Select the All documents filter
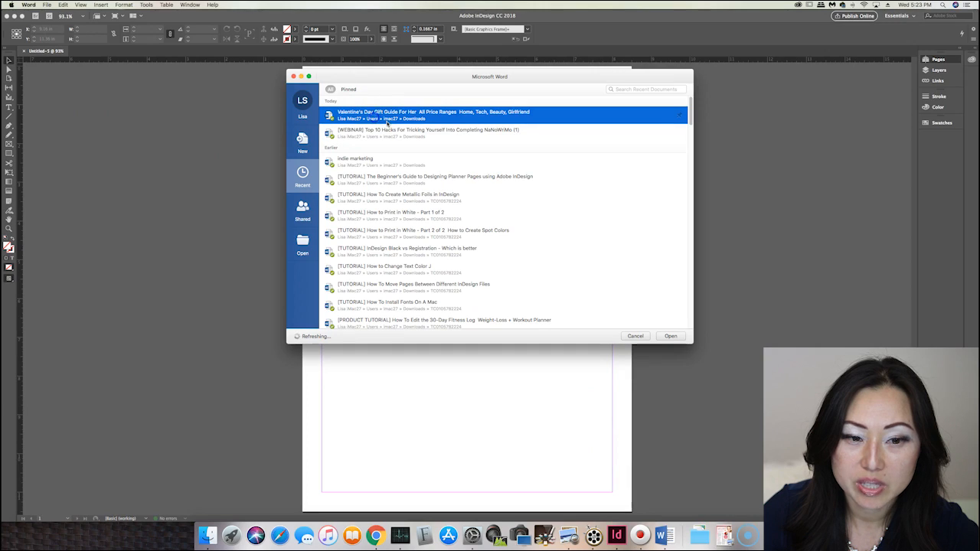The image size is (980, 551). pos(330,90)
